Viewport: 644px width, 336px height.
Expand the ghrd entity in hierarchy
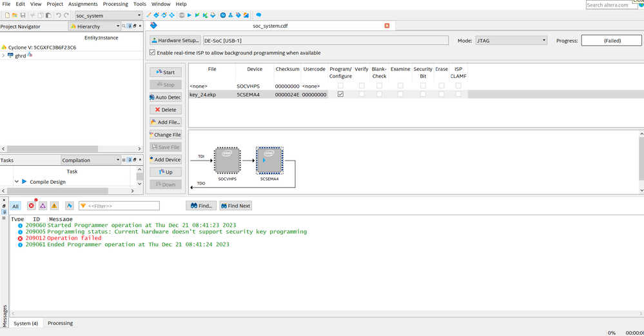tap(4, 55)
